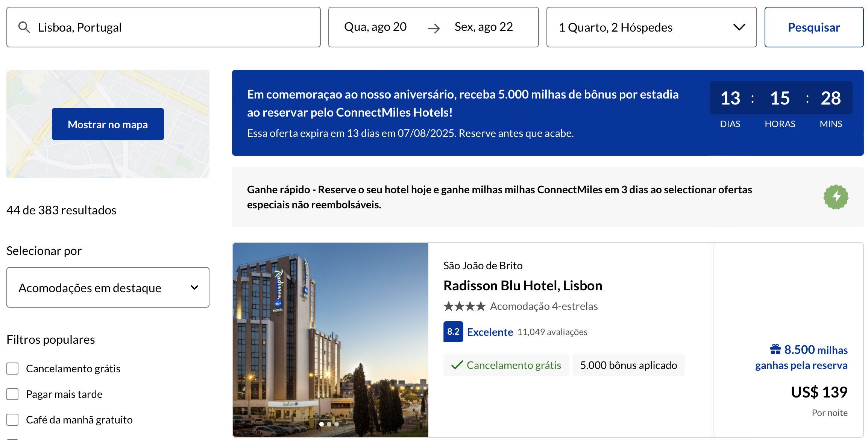868x440 pixels.
Task: Click the Por noite label
Action: (x=830, y=413)
